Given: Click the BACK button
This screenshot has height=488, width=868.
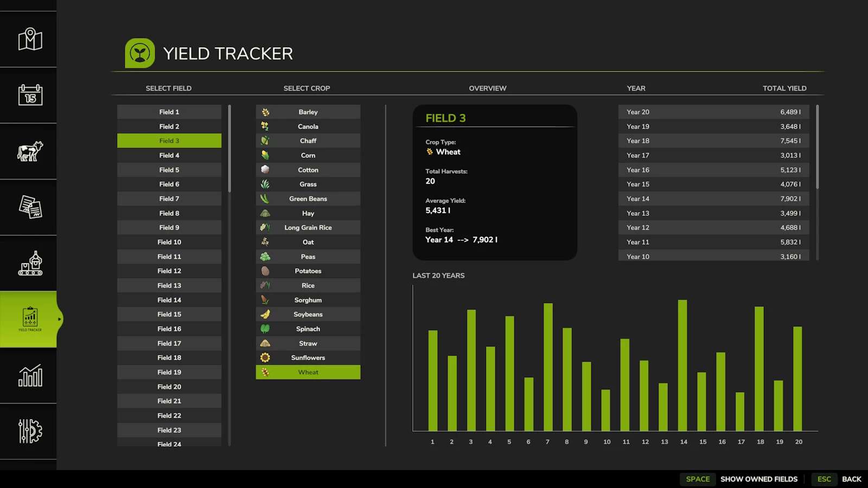Looking at the screenshot, I should [851, 479].
